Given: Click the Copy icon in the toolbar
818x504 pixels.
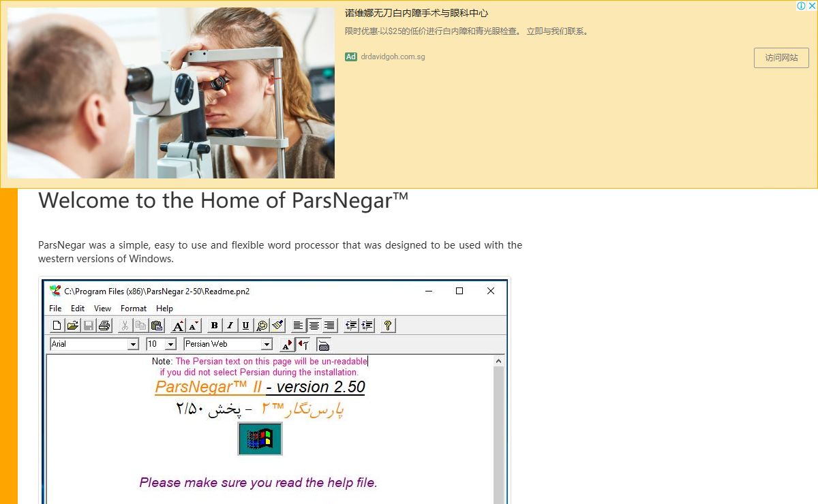Looking at the screenshot, I should coord(140,326).
